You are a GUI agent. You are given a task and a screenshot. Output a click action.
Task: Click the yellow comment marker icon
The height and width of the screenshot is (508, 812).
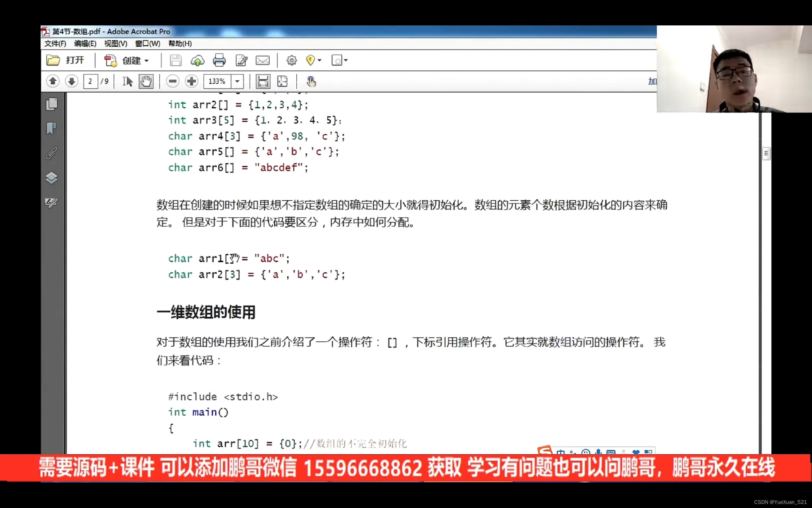click(x=311, y=60)
